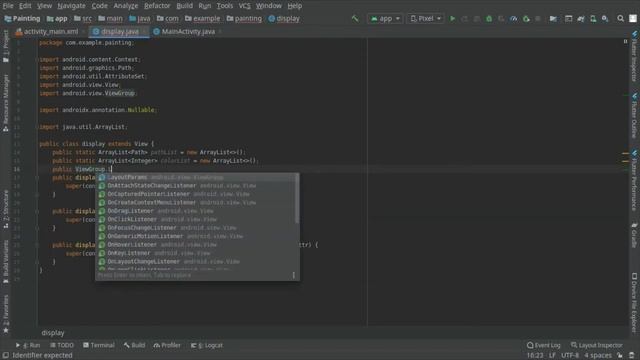The image size is (640, 360).
Task: Open the Event Log panel
Action: [x=543, y=345]
